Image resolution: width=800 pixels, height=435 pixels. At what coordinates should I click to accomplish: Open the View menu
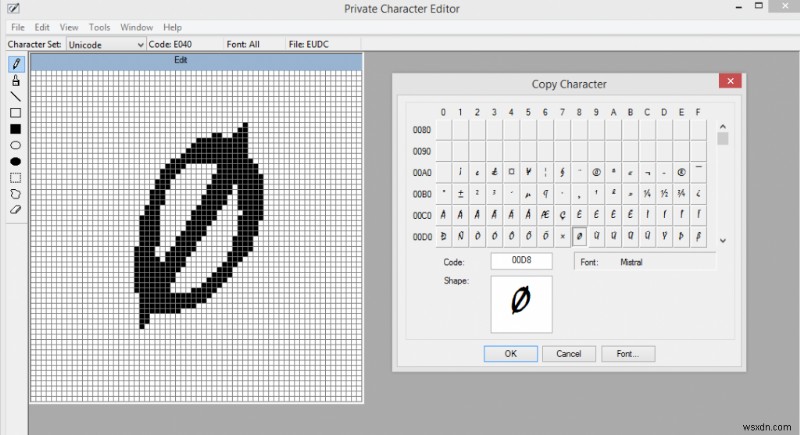point(69,28)
